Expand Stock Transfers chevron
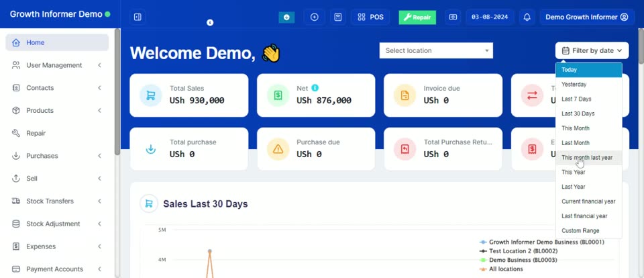644x278 pixels. (x=99, y=201)
